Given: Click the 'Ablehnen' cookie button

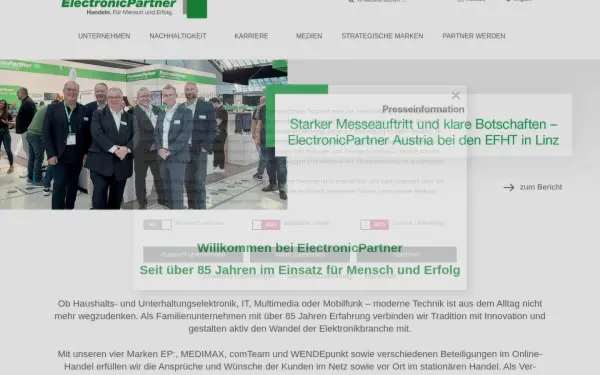Looking at the screenshot, I should pos(406,254).
